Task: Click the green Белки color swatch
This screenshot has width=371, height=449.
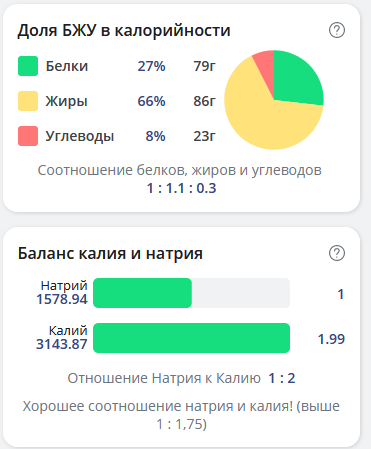Action: click(x=28, y=66)
